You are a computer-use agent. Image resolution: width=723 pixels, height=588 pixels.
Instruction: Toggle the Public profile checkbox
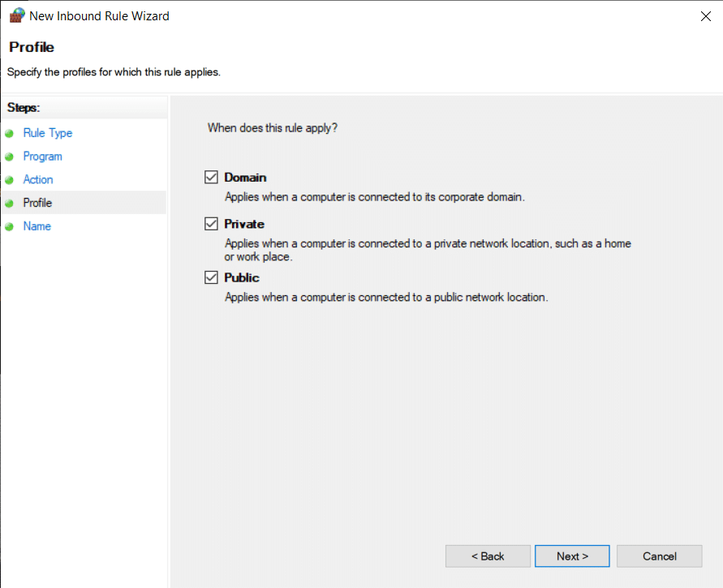(x=212, y=278)
